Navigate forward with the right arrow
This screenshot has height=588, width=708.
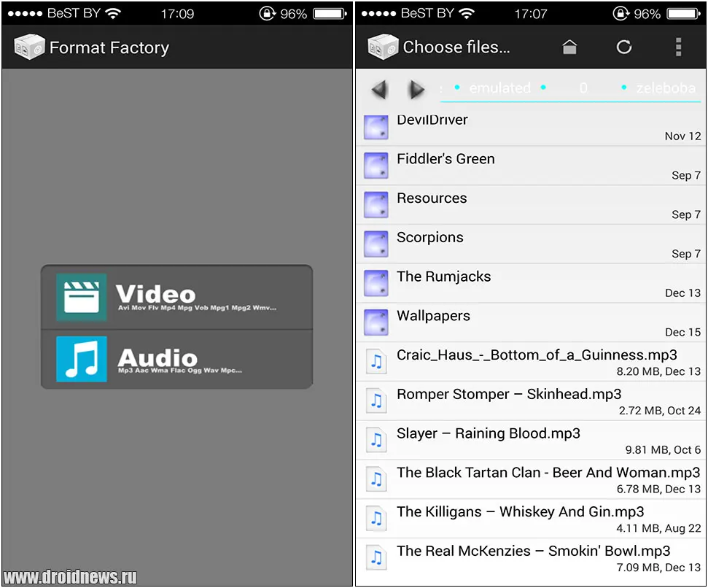pyautogui.click(x=416, y=89)
